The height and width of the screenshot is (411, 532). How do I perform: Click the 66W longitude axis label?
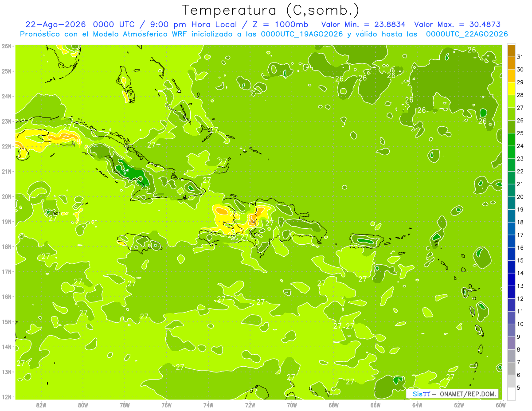click(x=376, y=405)
